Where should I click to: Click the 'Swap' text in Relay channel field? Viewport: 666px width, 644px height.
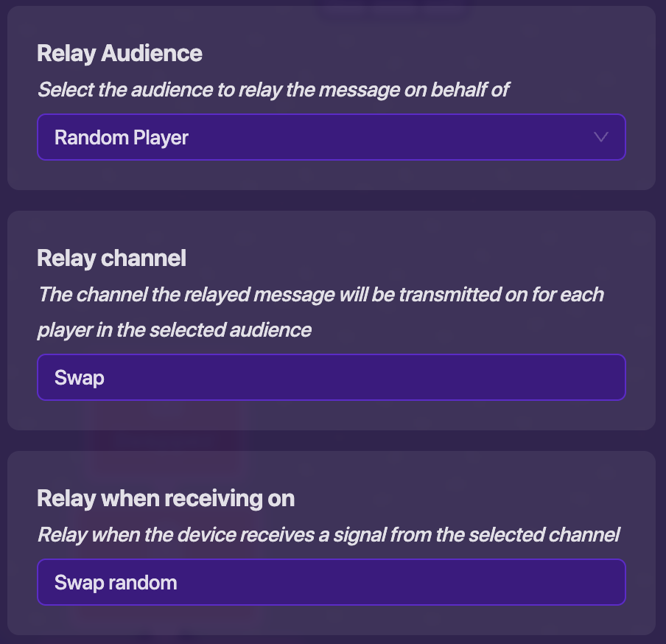(x=80, y=378)
